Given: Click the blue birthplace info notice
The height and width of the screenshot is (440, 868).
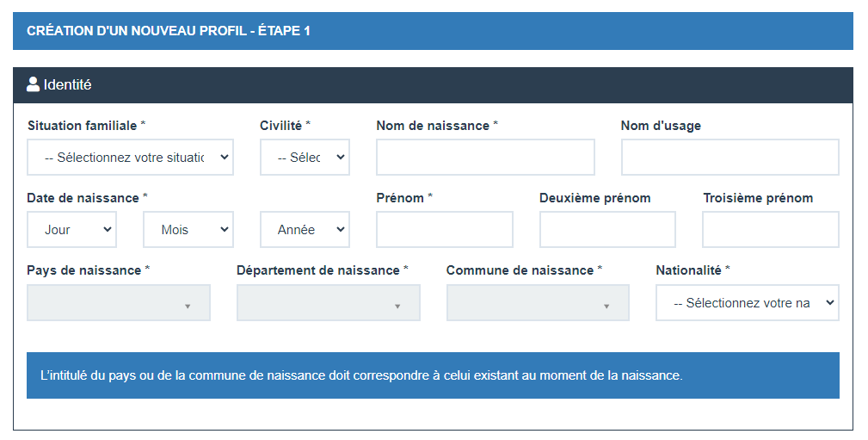Looking at the screenshot, I should 433,375.
